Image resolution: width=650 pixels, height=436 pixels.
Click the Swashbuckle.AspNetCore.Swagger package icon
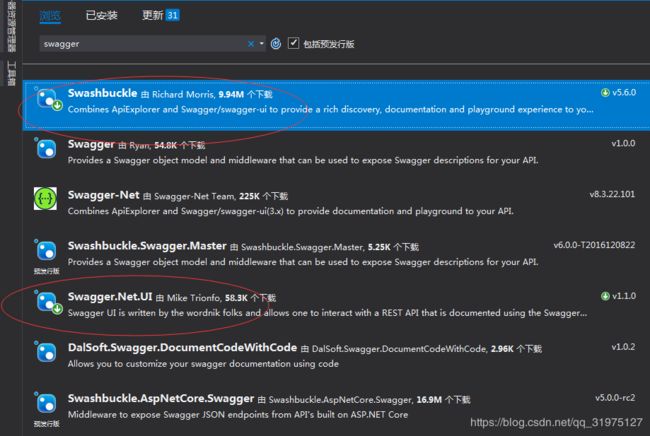[46, 403]
